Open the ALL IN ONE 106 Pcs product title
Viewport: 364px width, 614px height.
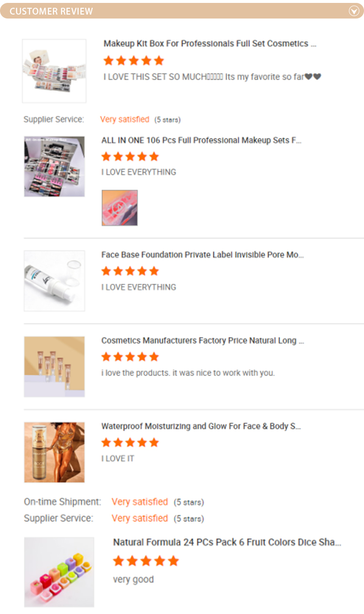201,140
